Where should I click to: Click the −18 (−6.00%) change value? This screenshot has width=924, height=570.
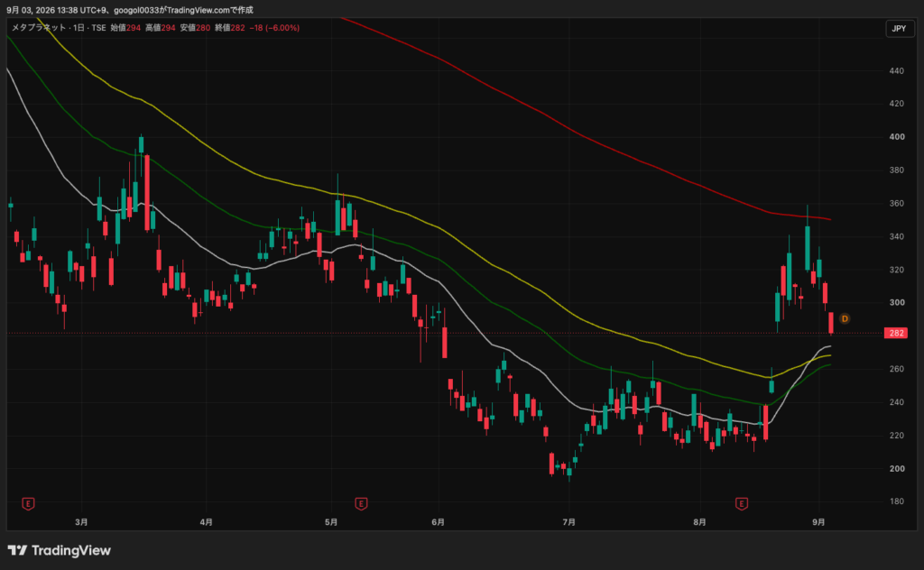click(x=274, y=28)
